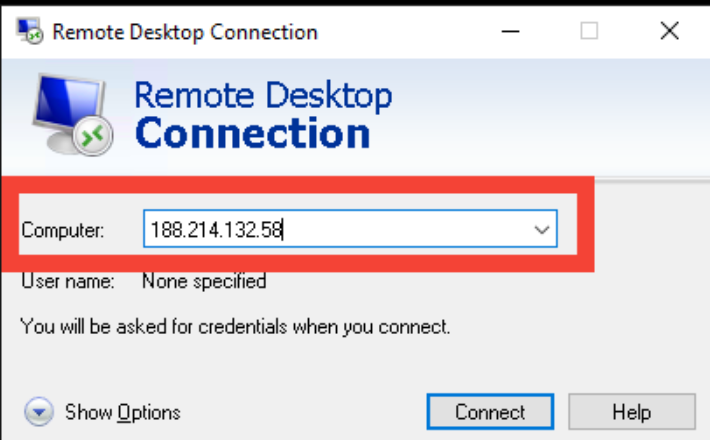
Task: Click the Remote Desktop title bar icon
Action: 29,31
